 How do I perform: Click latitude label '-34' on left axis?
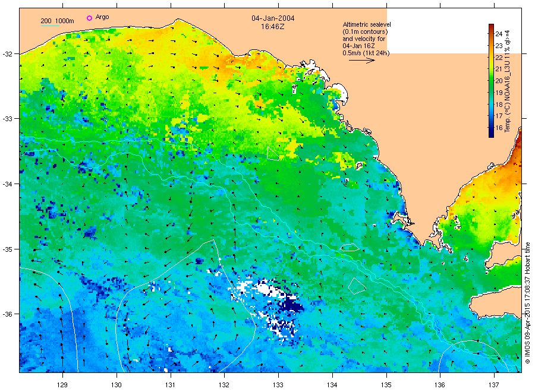click(x=8, y=184)
